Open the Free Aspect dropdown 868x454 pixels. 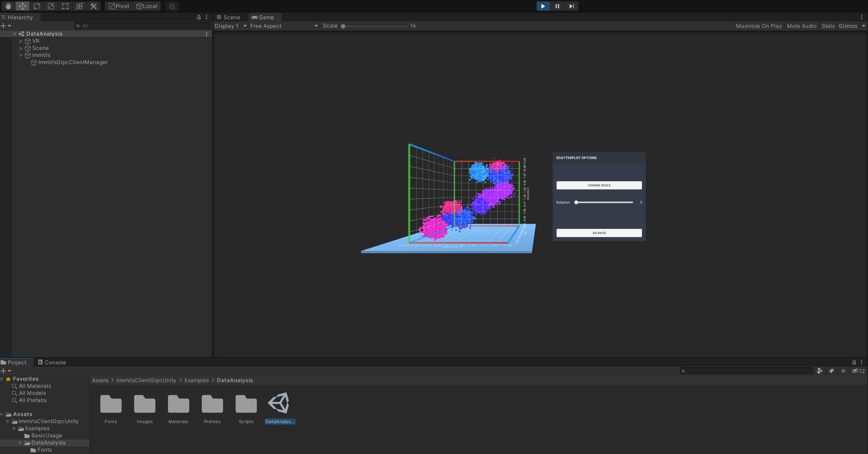284,26
